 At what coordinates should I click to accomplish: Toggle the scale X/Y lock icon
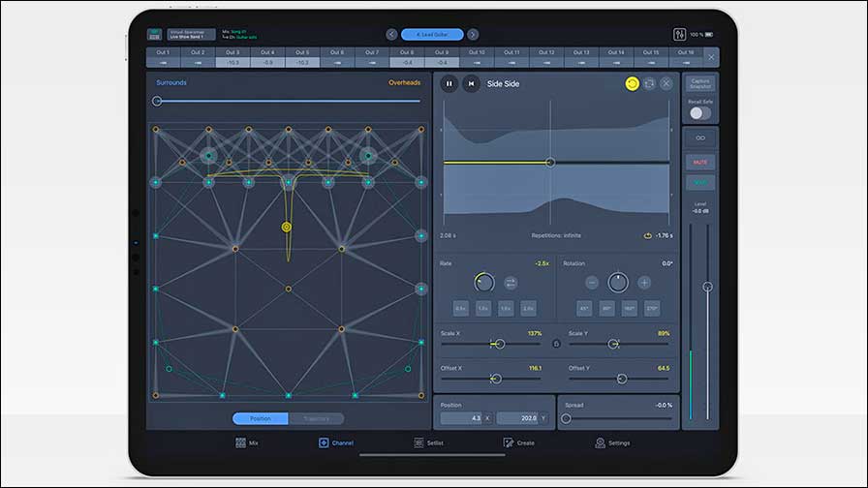click(x=556, y=344)
